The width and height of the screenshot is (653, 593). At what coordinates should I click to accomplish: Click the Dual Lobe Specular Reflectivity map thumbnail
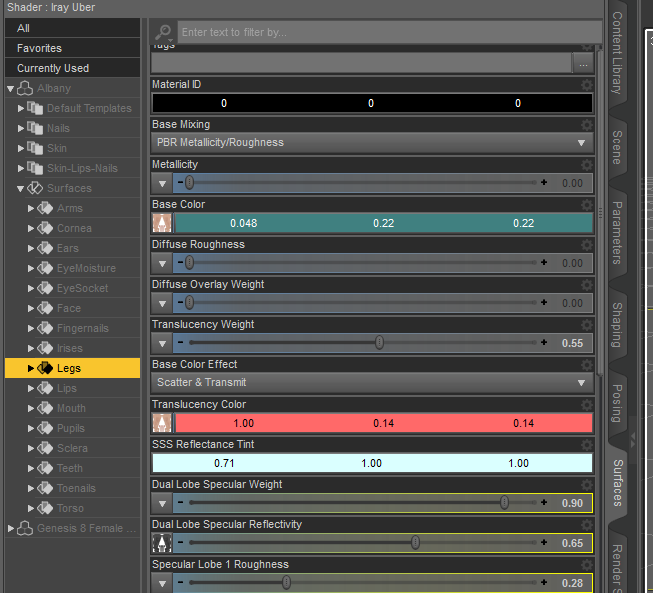(x=162, y=543)
